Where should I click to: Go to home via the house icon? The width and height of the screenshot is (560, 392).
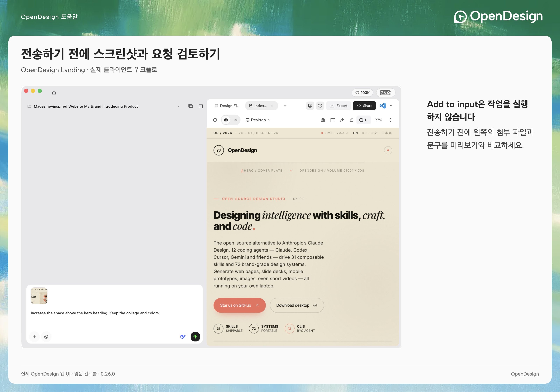(x=54, y=92)
